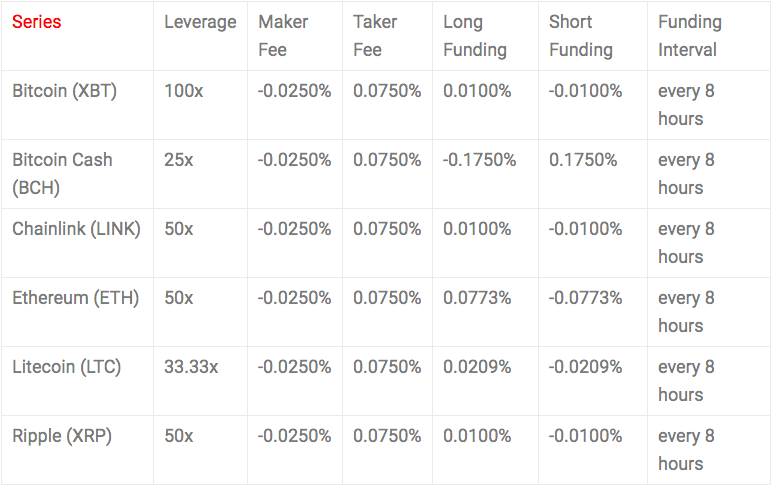Click the 0.0773% long funding value
Screen dimensions: 773x485
click(x=477, y=298)
